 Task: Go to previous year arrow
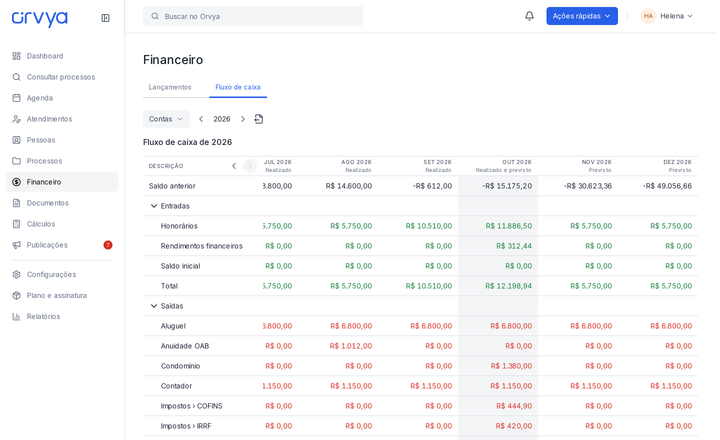pyautogui.click(x=201, y=119)
